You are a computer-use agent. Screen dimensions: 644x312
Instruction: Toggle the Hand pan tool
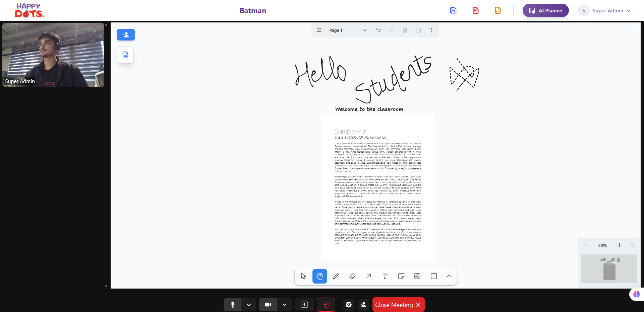pos(319,276)
